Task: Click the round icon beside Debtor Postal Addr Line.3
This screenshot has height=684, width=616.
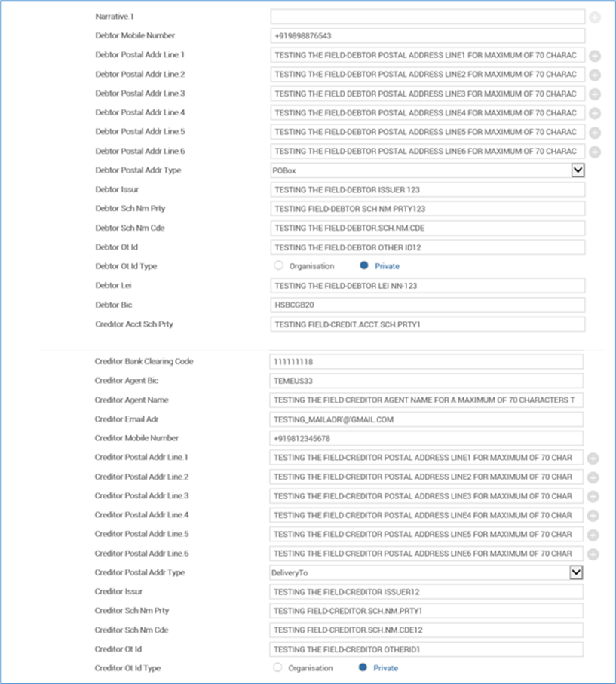Action: point(595,94)
